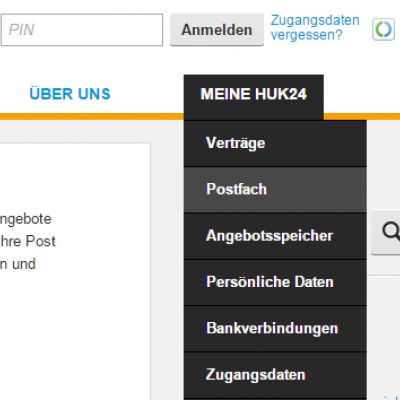Go to Bankverbindungen in the menu
This screenshot has height=400, width=400.
click(x=275, y=328)
